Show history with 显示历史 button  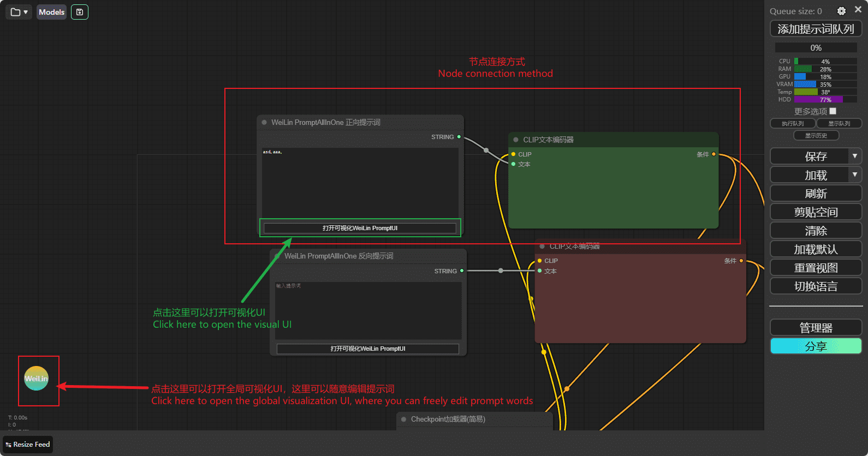pos(816,135)
